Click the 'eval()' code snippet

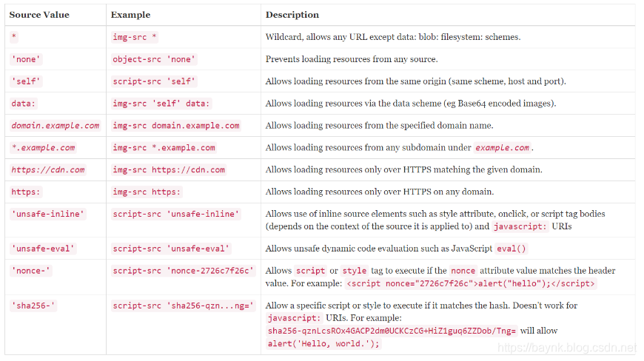tap(511, 249)
